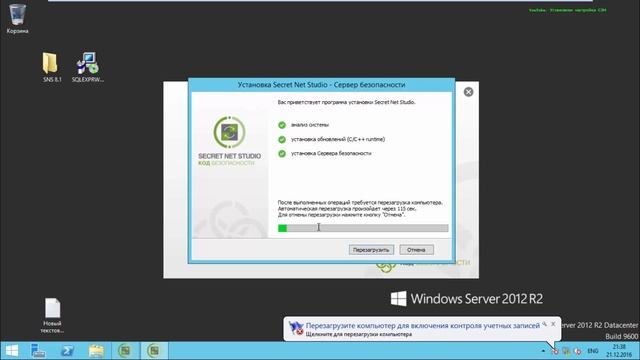Switch to first Secret Net Studio taskbar item
The height and width of the screenshot is (360, 640).
(125, 351)
